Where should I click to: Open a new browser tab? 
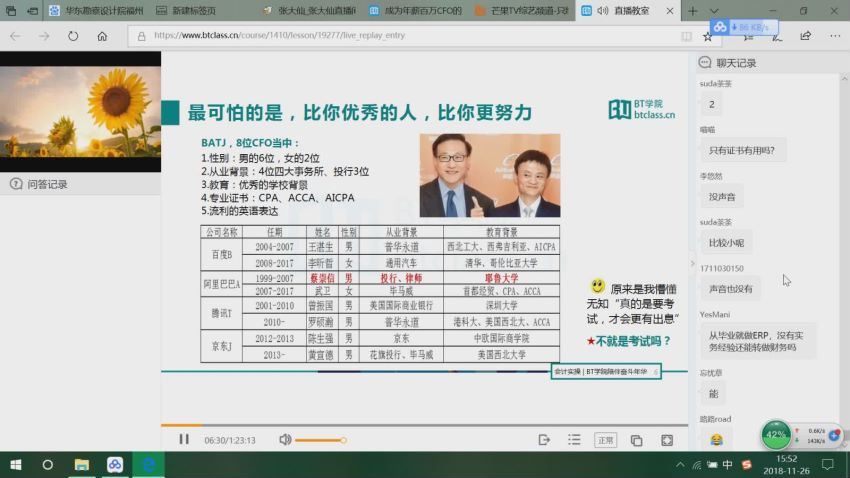pos(692,10)
